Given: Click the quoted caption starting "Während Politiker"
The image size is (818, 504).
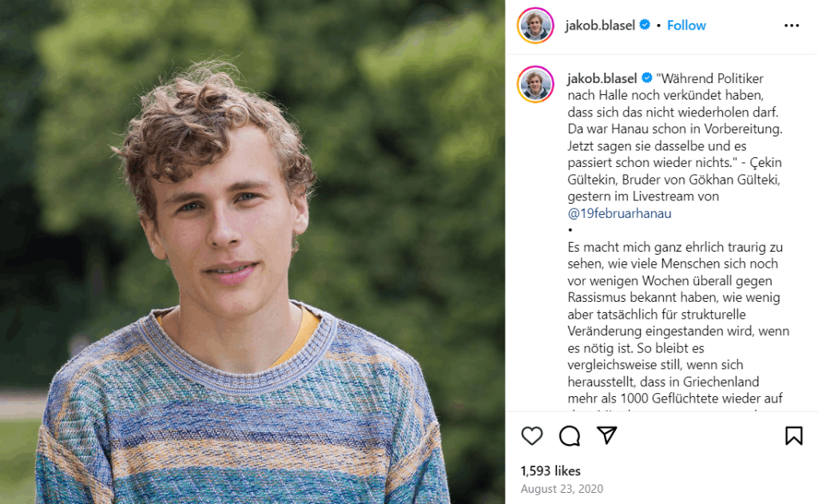Looking at the screenshot, I should point(710,78).
